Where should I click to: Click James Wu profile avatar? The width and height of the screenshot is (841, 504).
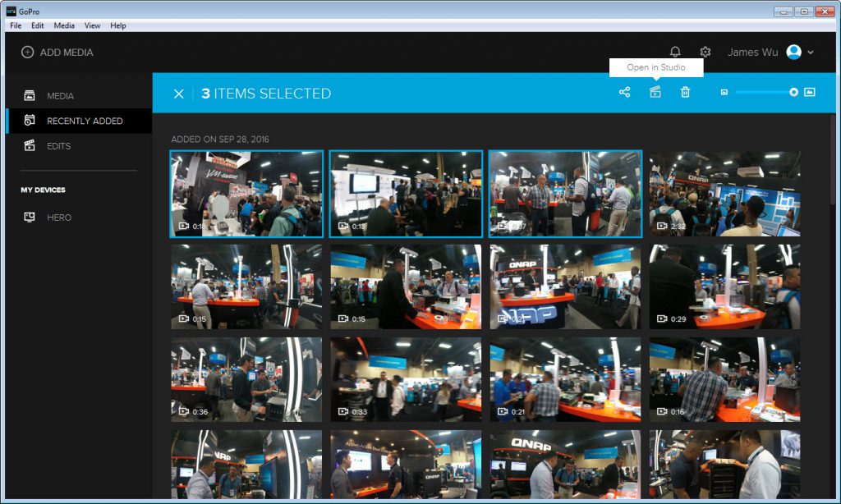793,52
